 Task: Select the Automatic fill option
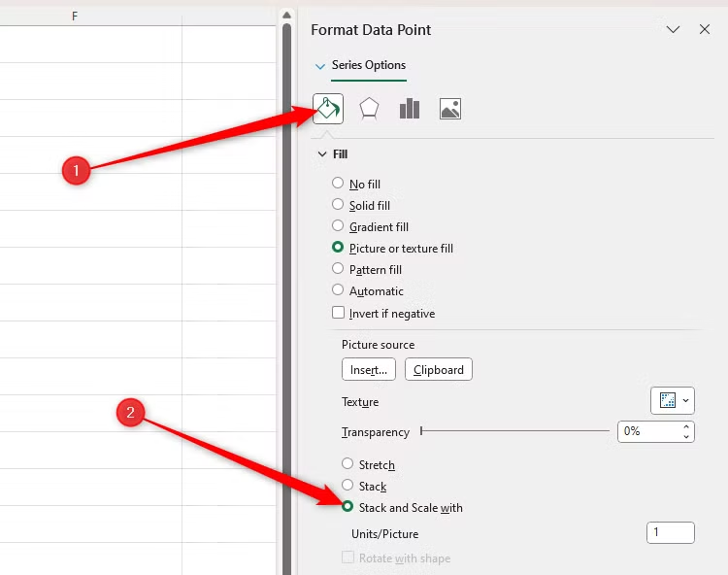point(338,289)
